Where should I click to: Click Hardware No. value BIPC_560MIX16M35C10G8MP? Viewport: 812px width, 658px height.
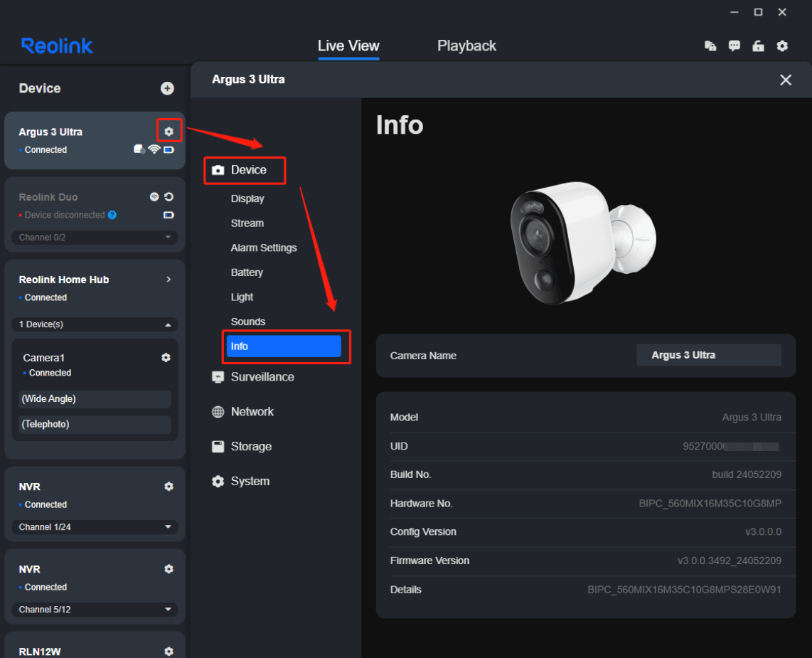click(x=710, y=504)
